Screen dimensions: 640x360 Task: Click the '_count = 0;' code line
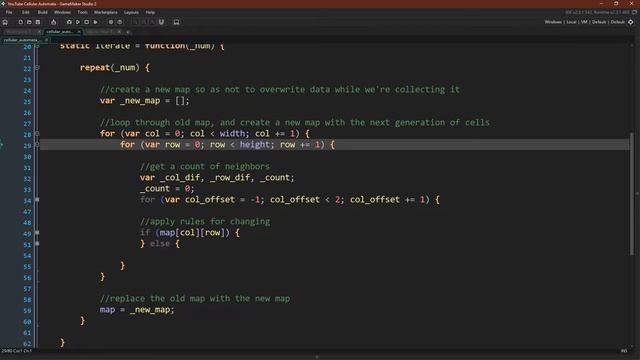pyautogui.click(x=167, y=189)
